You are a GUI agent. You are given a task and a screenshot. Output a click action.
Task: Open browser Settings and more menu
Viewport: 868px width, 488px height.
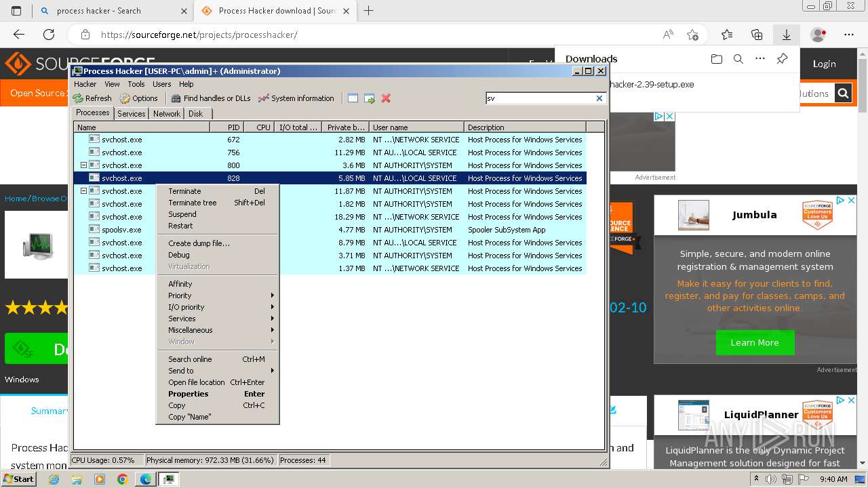[849, 35]
